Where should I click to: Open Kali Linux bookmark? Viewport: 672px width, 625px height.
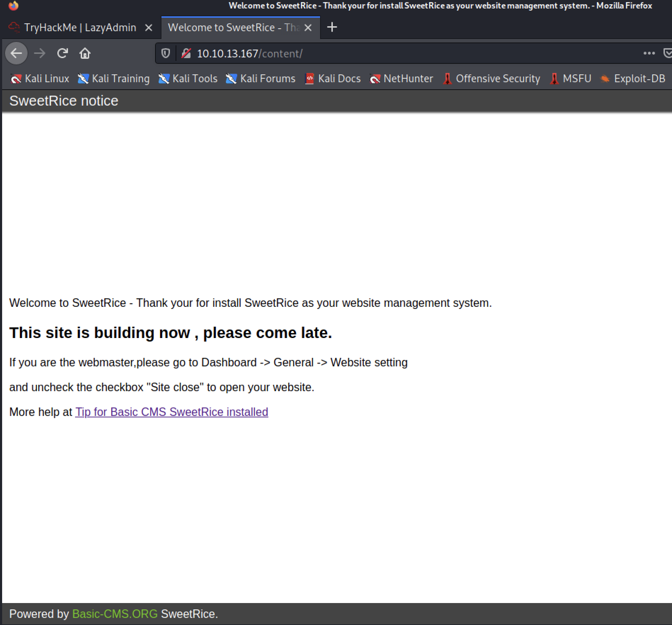point(40,79)
